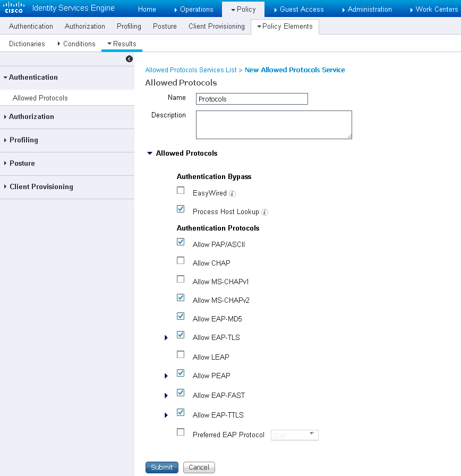The width and height of the screenshot is (461, 476).
Task: Collapse the left sidebar with arrow icon
Action: pos(129,59)
